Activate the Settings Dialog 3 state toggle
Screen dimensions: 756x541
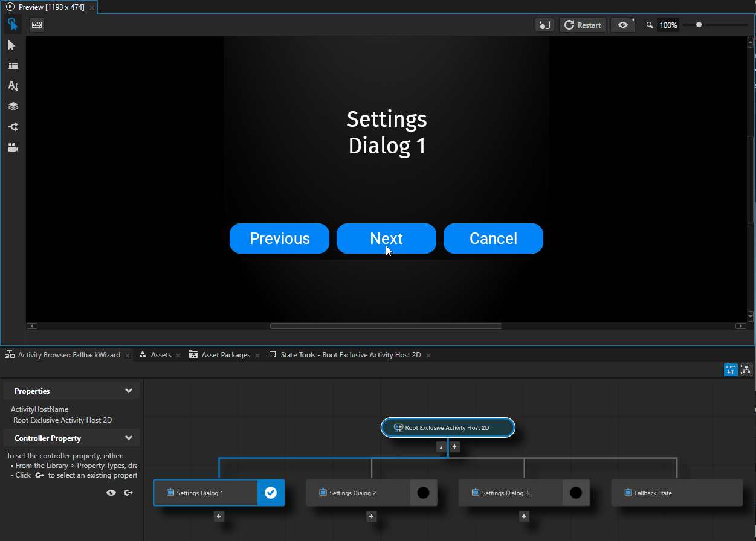(577, 493)
